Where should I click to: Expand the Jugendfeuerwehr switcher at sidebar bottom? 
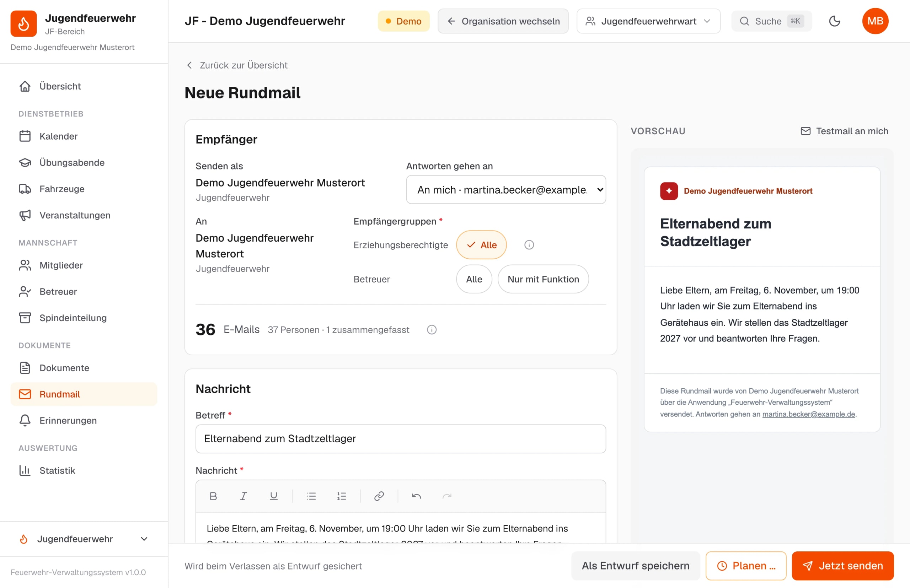[84, 539]
